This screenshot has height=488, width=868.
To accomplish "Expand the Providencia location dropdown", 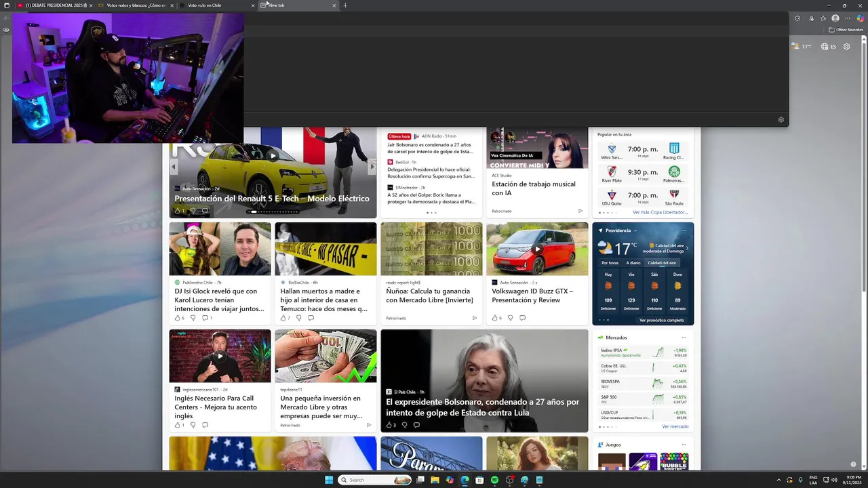I will tap(635, 230).
